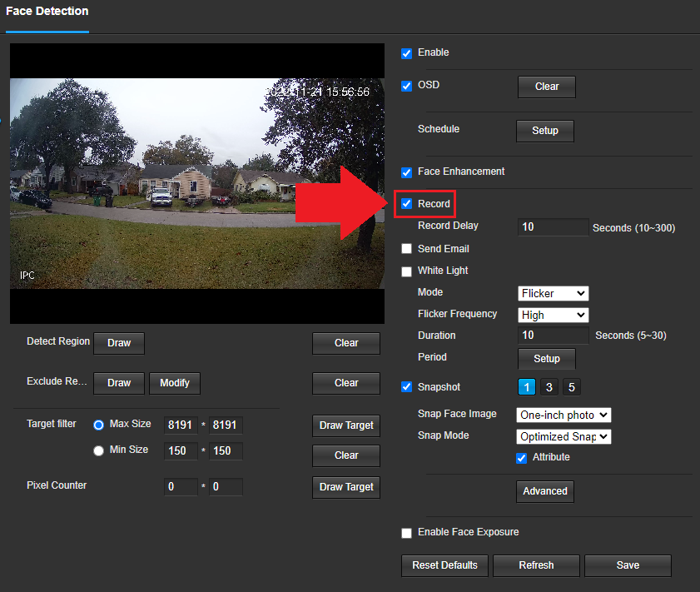Select the Min Size radio button
The height and width of the screenshot is (592, 700).
point(99,451)
